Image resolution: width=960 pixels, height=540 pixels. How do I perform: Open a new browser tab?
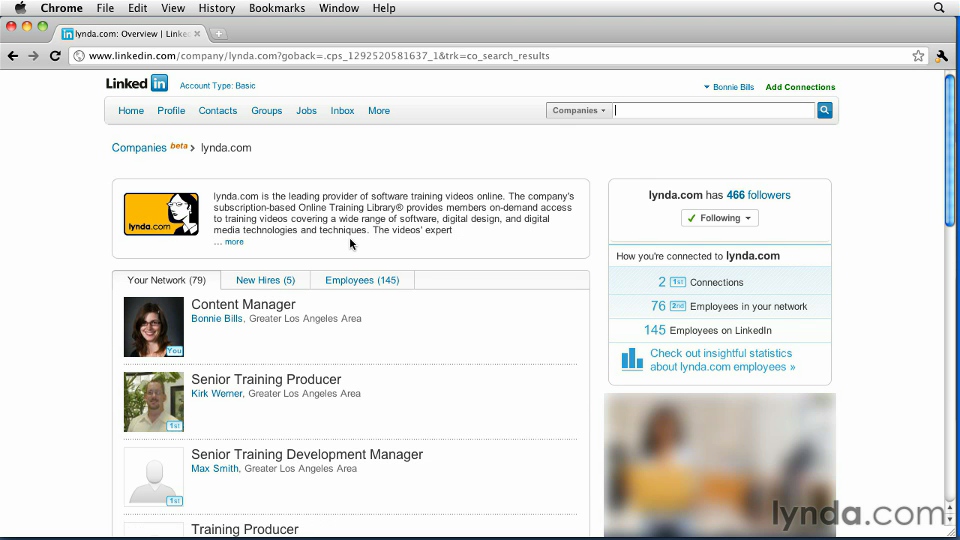(x=219, y=34)
